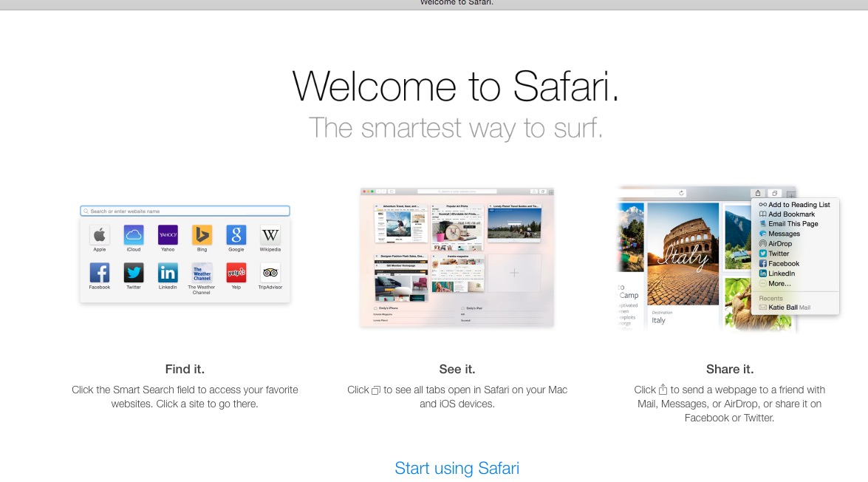Image resolution: width=868 pixels, height=482 pixels.
Task: Select Twitter in the share menu
Action: coord(774,254)
